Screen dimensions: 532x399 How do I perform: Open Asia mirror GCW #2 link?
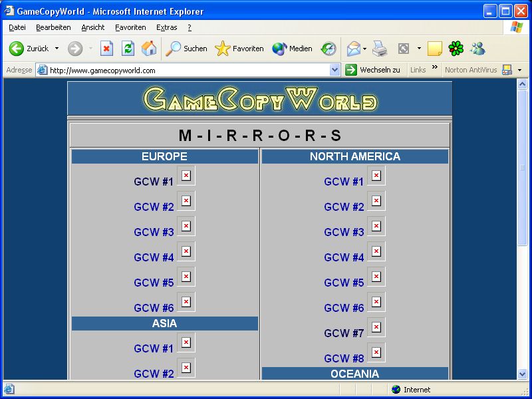click(154, 374)
